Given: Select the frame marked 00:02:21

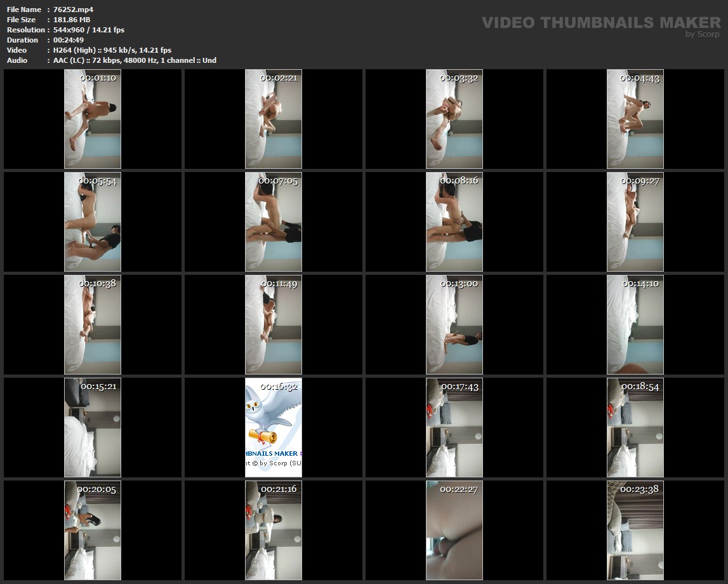Looking at the screenshot, I should 274,119.
